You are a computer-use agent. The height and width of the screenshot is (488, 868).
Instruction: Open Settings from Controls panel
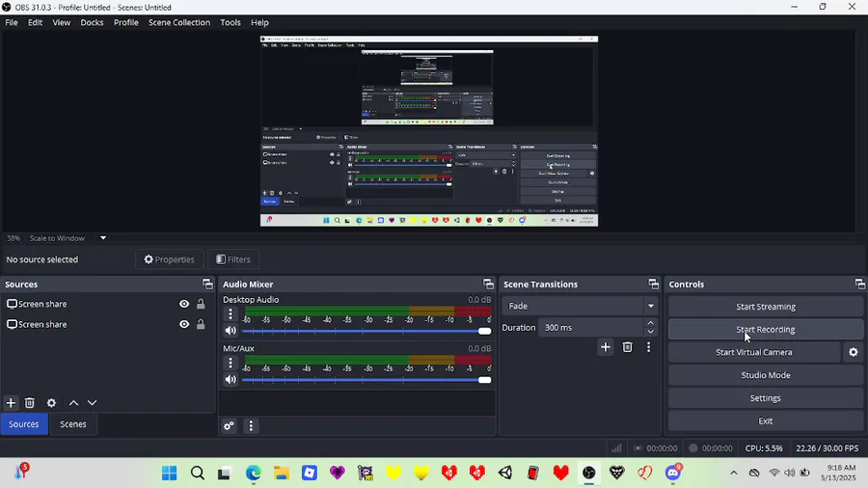[765, 397]
